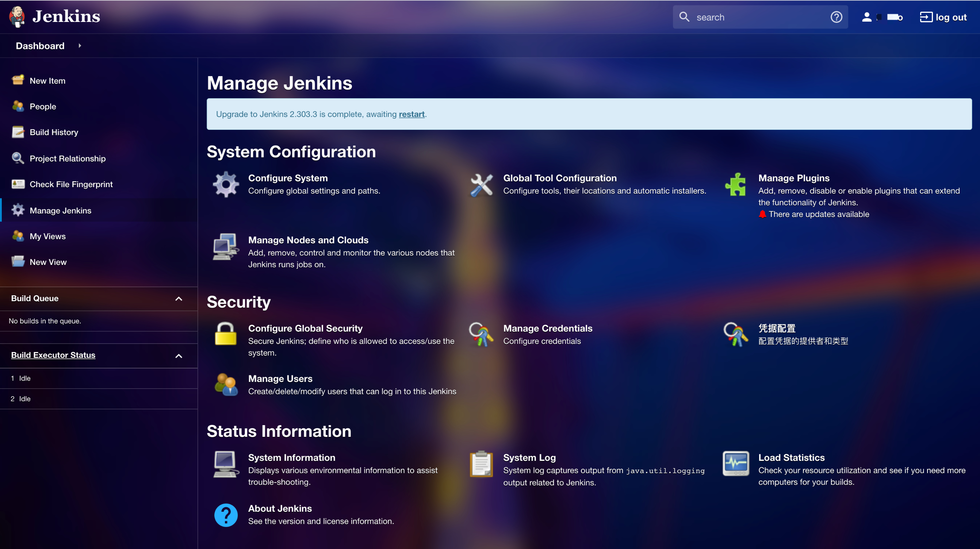Click the log out button

[943, 17]
